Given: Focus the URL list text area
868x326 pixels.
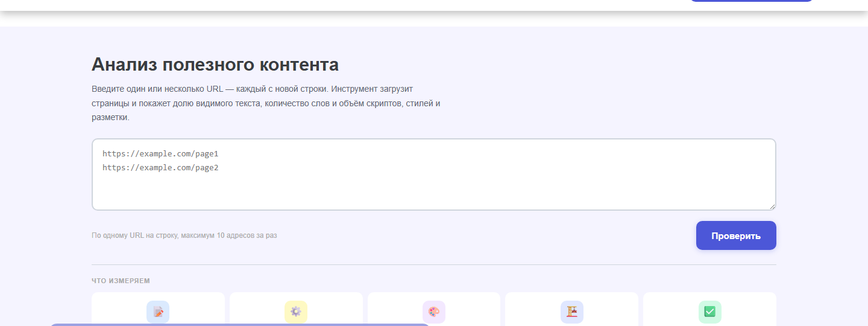Looking at the screenshot, I should point(434,174).
